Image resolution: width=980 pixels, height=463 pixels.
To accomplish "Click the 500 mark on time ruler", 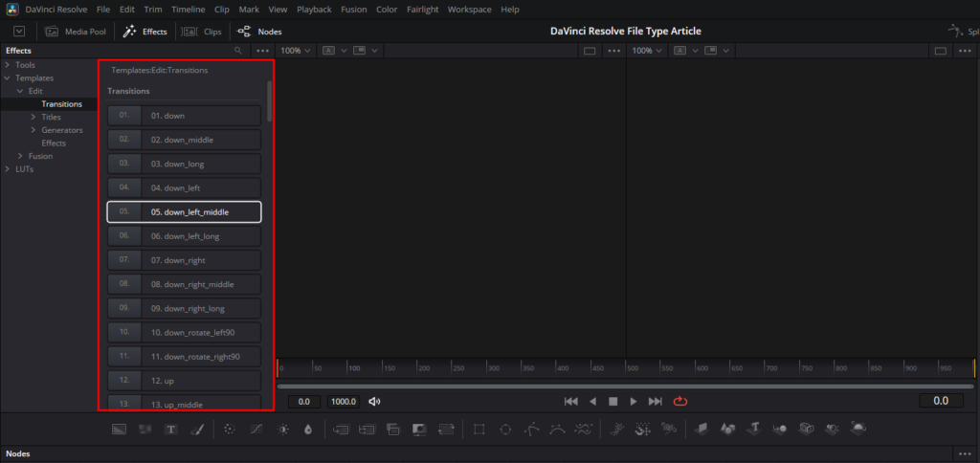I will point(633,368).
